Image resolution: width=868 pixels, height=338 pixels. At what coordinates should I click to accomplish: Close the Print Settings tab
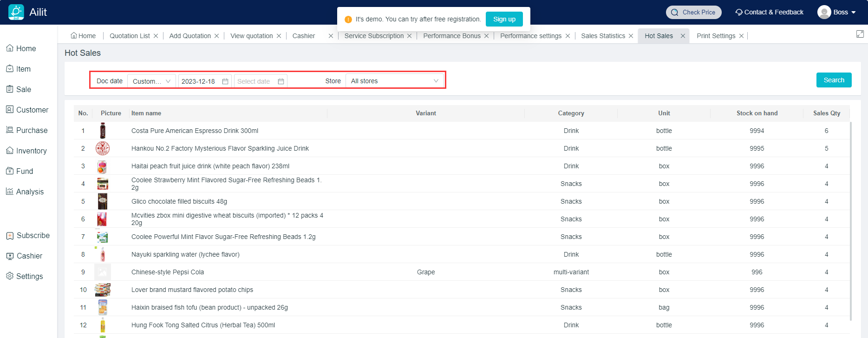coord(741,36)
